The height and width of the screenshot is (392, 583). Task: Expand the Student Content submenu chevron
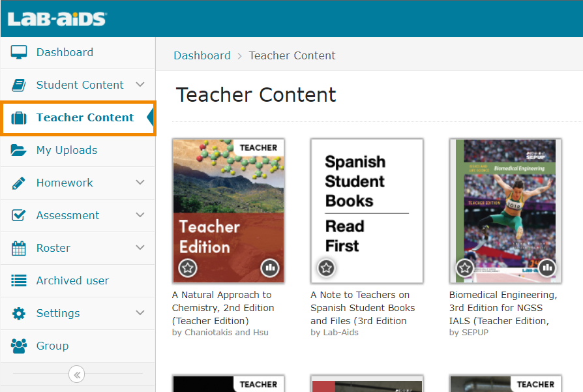click(140, 85)
